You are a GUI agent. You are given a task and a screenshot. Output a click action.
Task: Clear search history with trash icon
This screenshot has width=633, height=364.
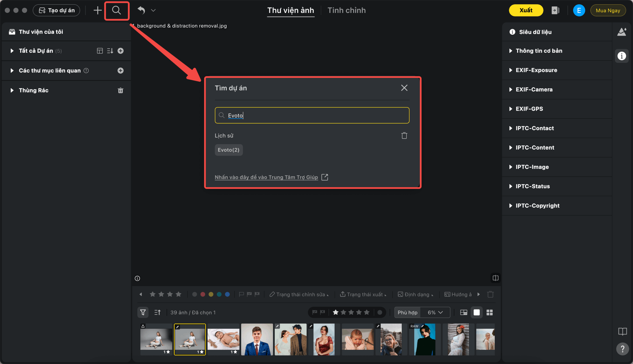tap(404, 135)
